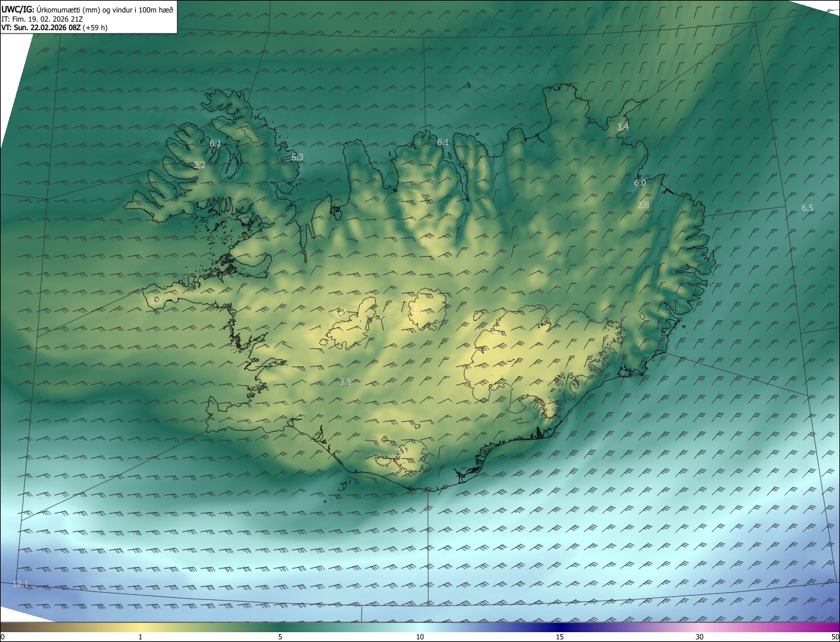
Task: Click the 6.0 value label on the map
Action: pyautogui.click(x=640, y=183)
